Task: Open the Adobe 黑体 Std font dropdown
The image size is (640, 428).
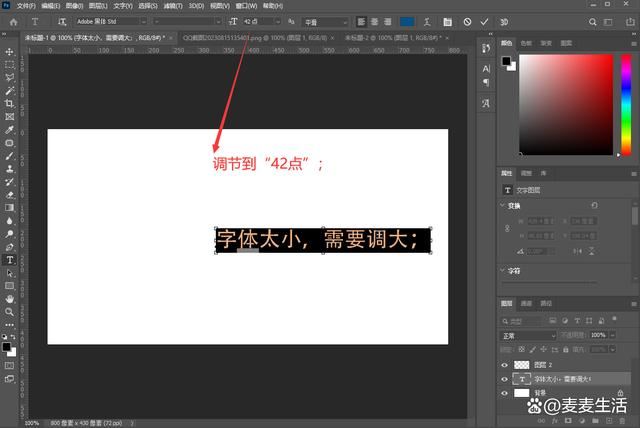Action: pos(111,21)
